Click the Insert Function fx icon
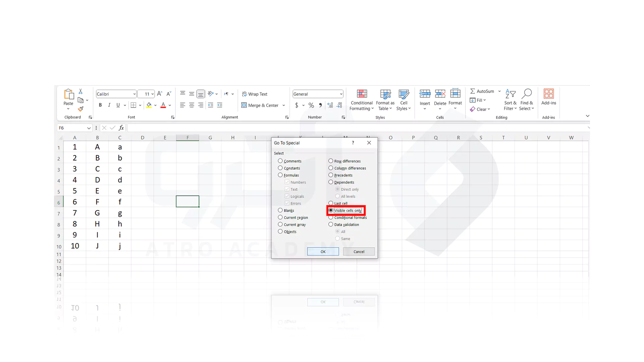 pyautogui.click(x=121, y=128)
